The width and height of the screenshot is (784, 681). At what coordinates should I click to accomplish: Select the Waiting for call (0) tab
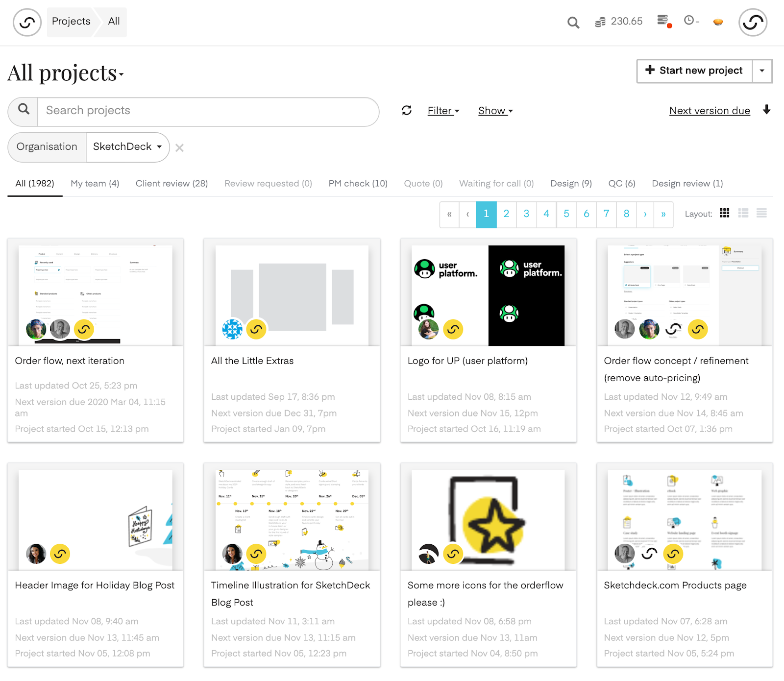[496, 183]
